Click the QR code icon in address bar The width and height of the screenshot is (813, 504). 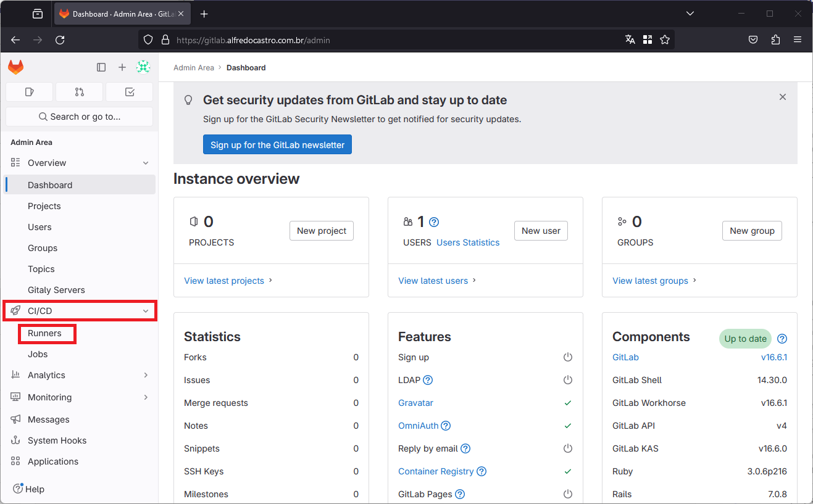pos(648,39)
